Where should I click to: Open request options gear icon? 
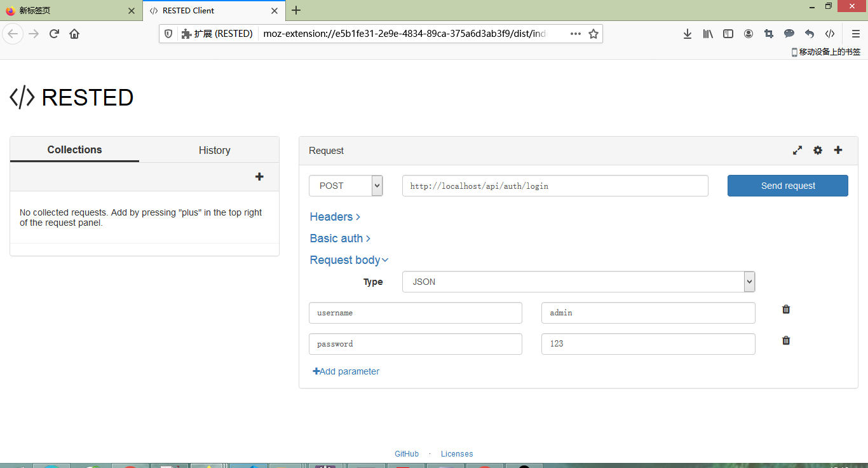[x=818, y=151]
